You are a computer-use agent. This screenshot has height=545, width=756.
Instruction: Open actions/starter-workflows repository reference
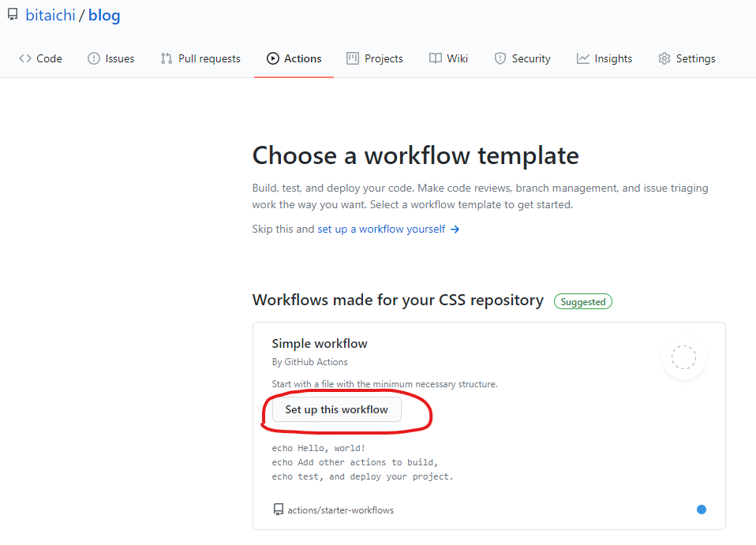coord(340,510)
